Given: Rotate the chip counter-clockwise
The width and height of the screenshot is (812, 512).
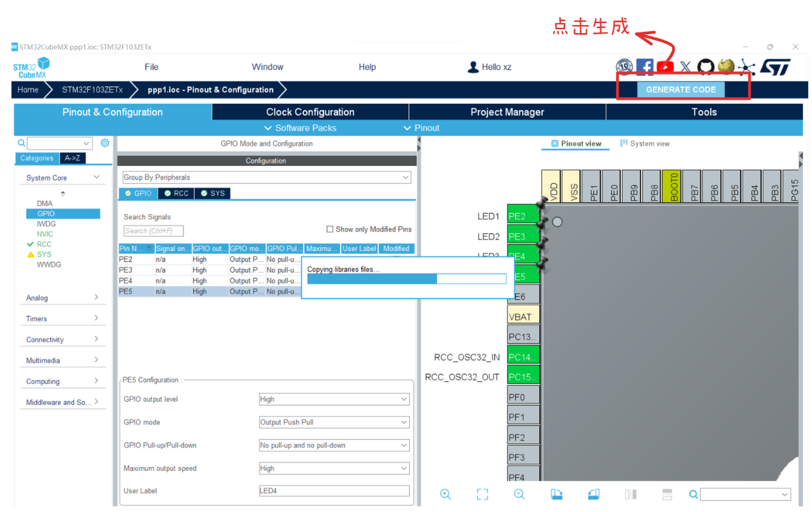Looking at the screenshot, I should 593,494.
